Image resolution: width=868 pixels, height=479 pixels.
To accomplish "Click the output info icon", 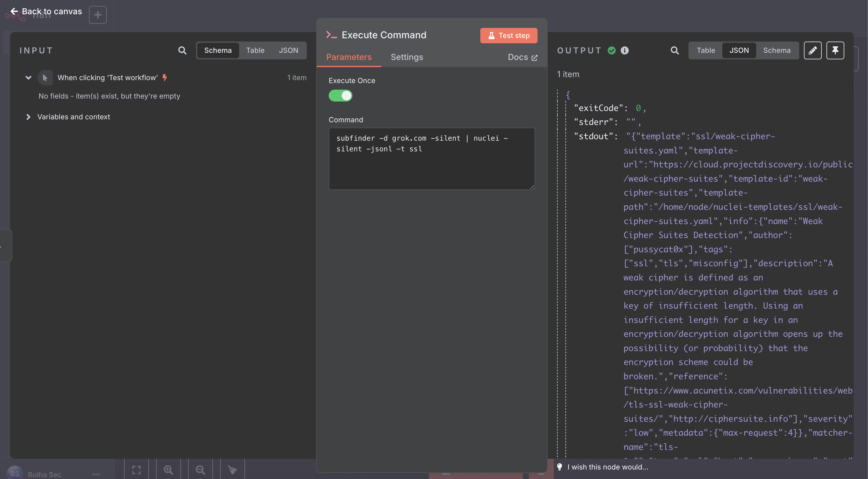I will pyautogui.click(x=624, y=50).
